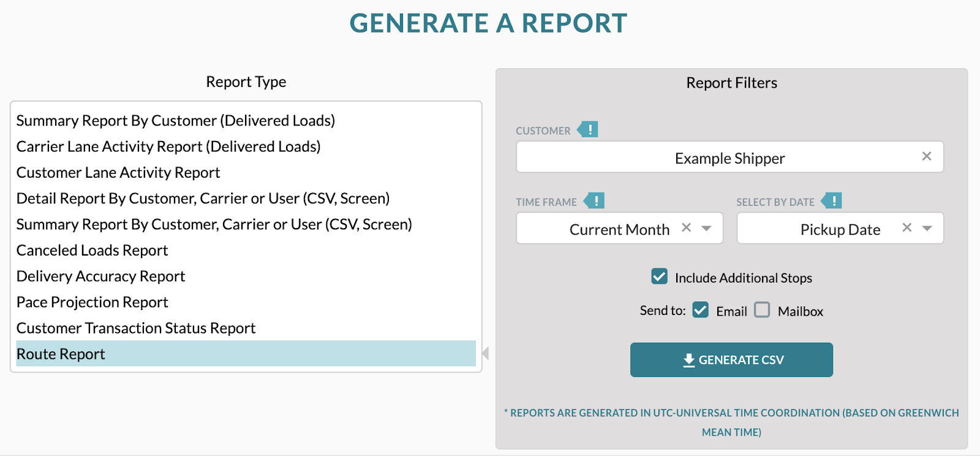Uncheck Include Additional Stops
The width and height of the screenshot is (980, 456).
pyautogui.click(x=658, y=277)
